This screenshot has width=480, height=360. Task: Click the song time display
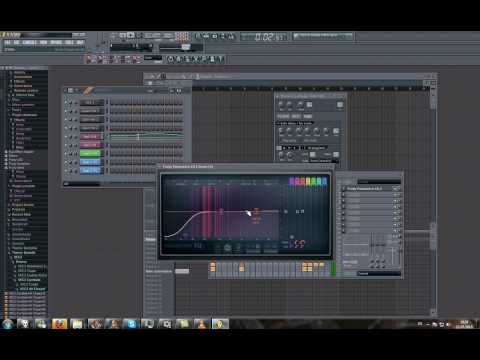(266, 37)
